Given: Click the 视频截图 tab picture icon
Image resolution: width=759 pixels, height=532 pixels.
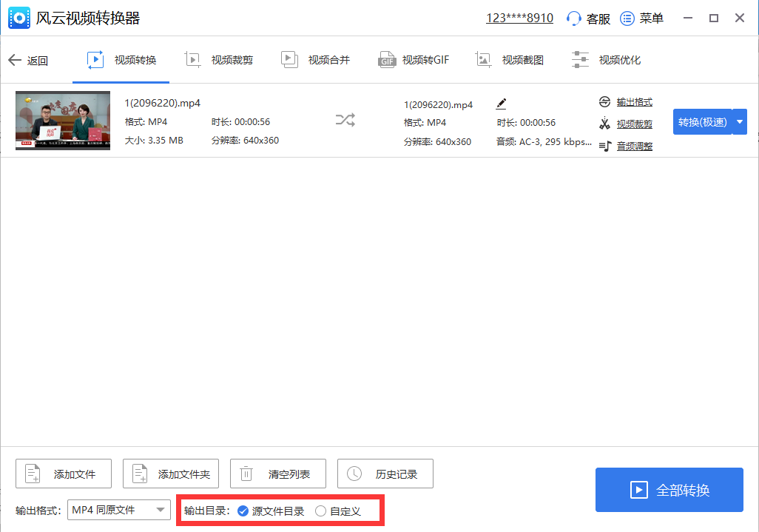Looking at the screenshot, I should click(483, 59).
